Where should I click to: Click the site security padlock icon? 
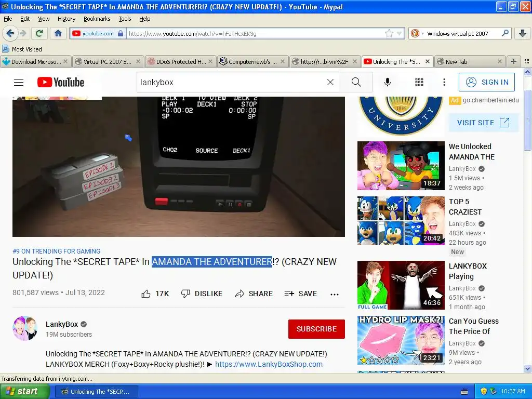tap(121, 33)
